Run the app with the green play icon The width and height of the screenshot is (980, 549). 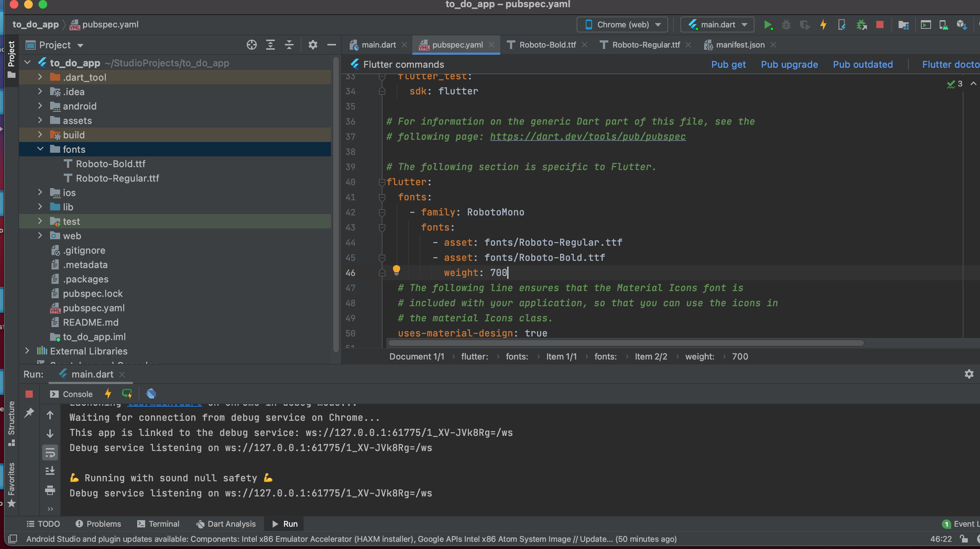click(x=768, y=24)
